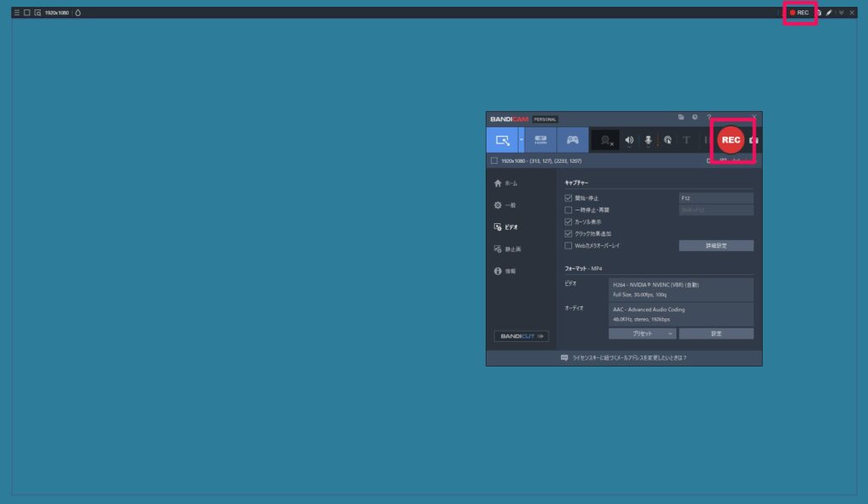This screenshot has width=868, height=504.
Task: Enable the Webカメラオーバーレイ checkbox
Action: [x=569, y=245]
